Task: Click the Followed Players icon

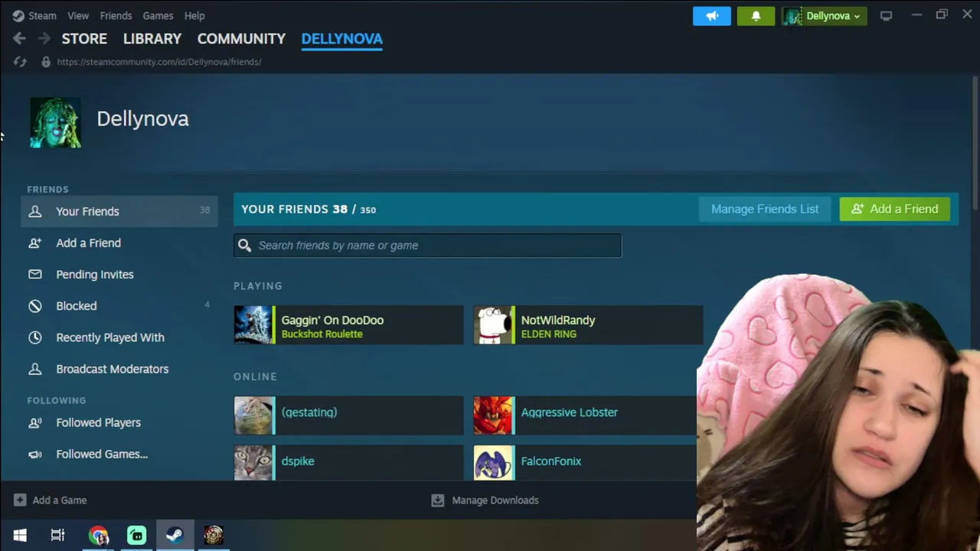Action: click(35, 422)
